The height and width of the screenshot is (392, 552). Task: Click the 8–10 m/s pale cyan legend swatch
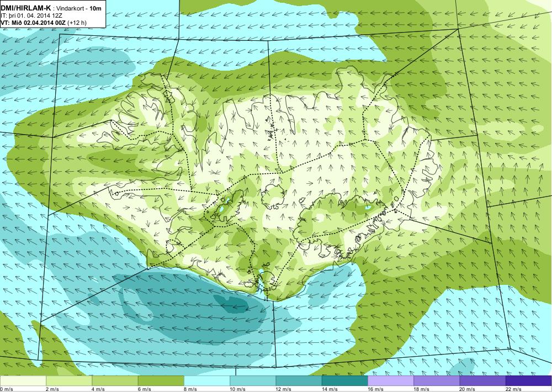coord(207,381)
